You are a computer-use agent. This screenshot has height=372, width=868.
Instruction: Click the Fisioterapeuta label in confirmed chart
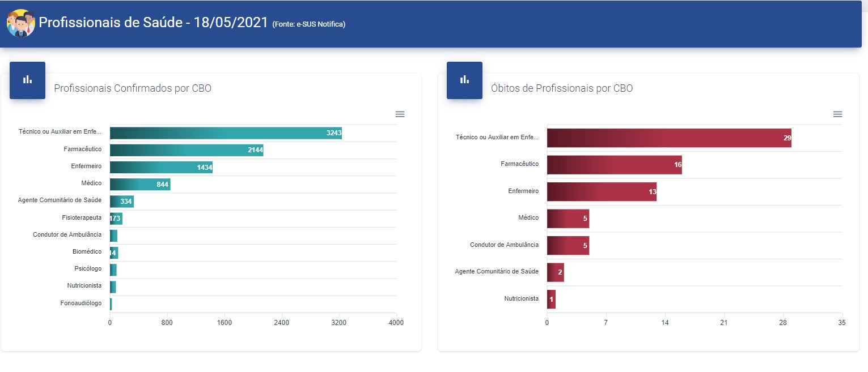coord(82,217)
